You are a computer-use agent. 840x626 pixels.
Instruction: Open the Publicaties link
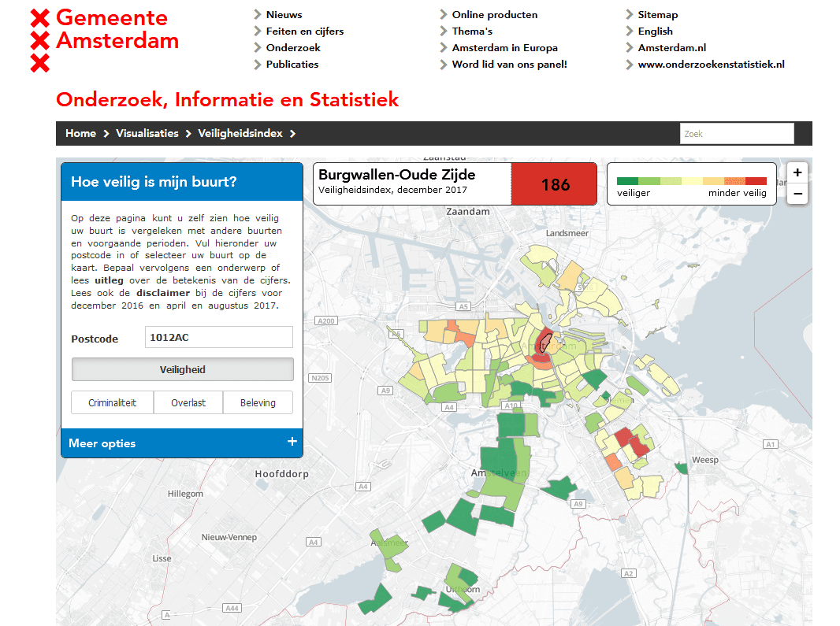coord(292,65)
